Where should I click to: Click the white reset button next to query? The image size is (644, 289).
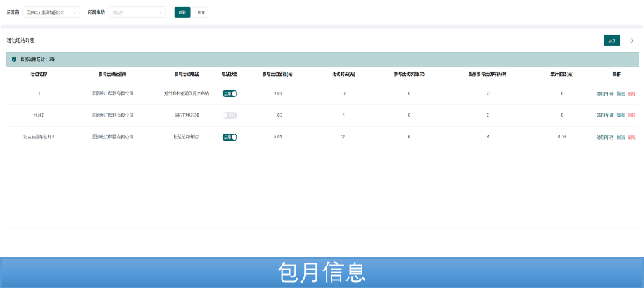pos(201,12)
